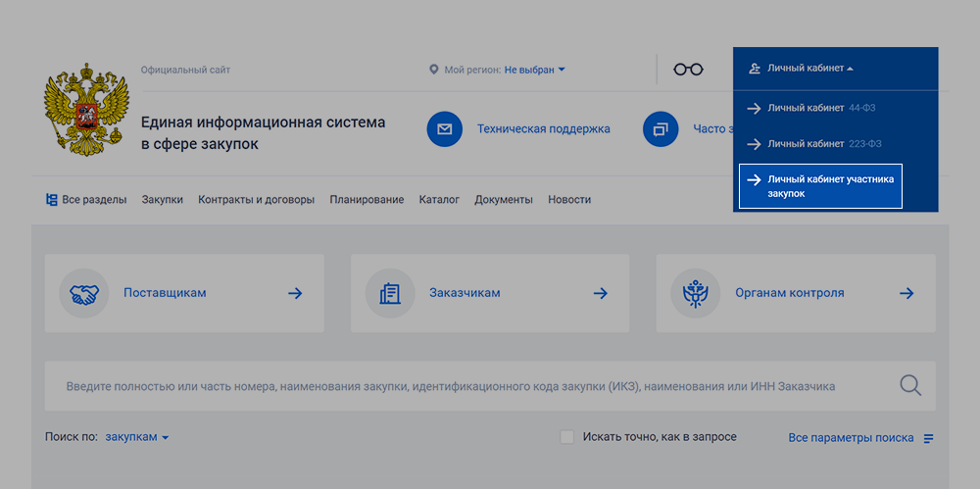Click the magnifying glass search icon
This screenshot has width=980, height=489.
(x=910, y=386)
